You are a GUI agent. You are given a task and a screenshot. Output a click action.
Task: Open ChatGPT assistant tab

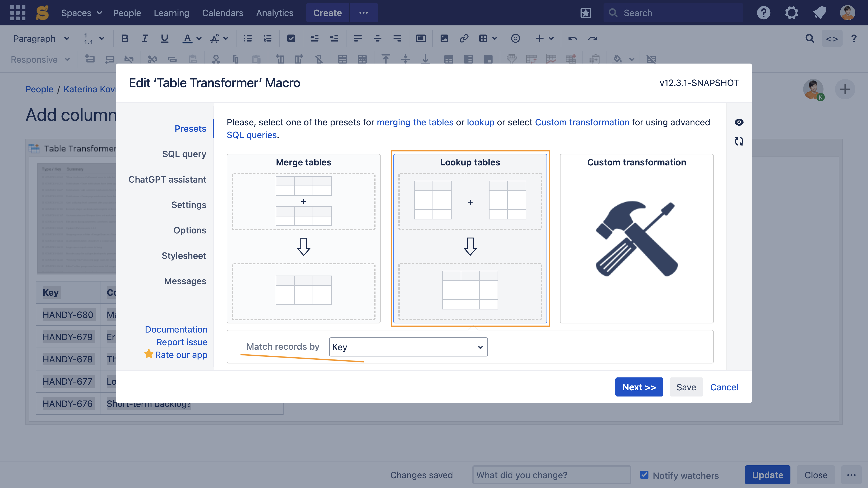167,180
